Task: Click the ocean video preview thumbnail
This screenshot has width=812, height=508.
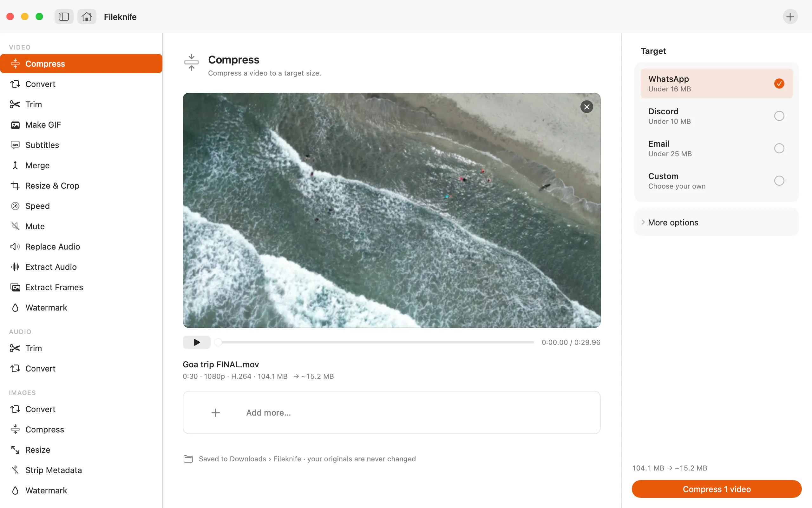Action: pyautogui.click(x=392, y=210)
